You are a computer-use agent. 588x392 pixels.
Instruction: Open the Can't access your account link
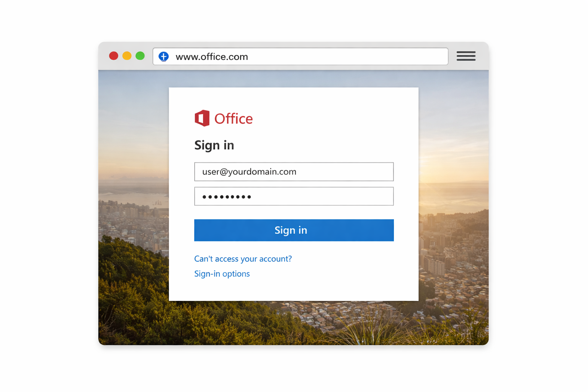point(243,259)
